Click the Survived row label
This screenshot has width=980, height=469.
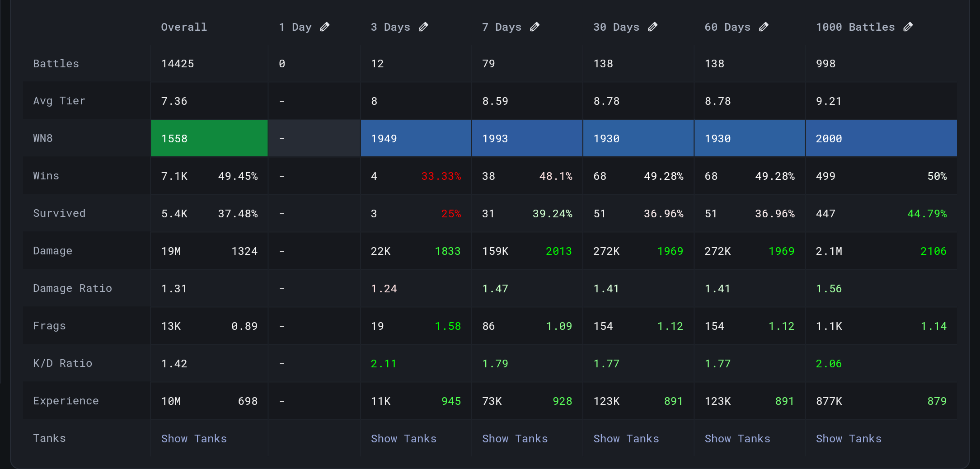(59, 213)
